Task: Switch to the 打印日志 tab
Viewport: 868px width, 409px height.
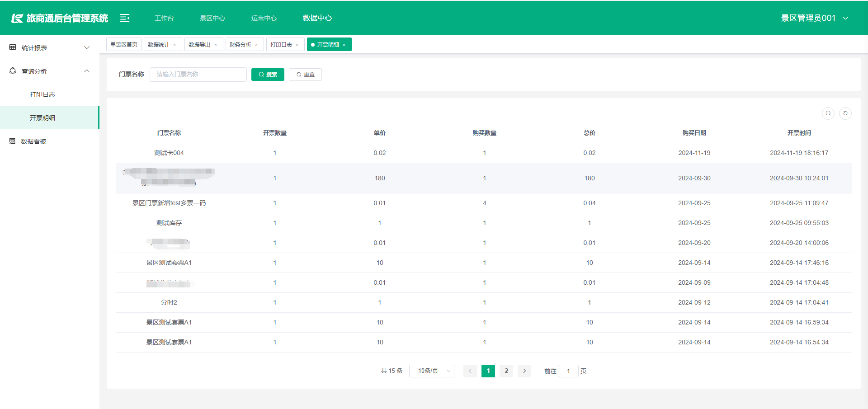Action: coord(281,45)
